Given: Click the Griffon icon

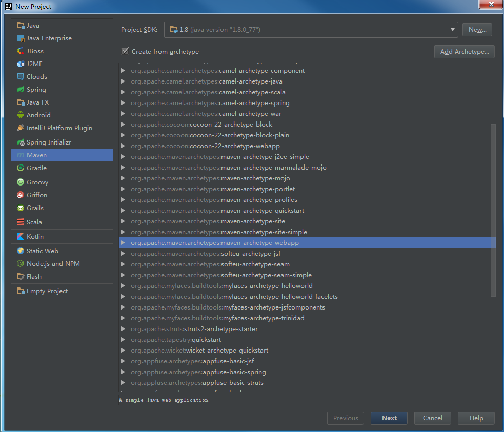Looking at the screenshot, I should 21,195.
